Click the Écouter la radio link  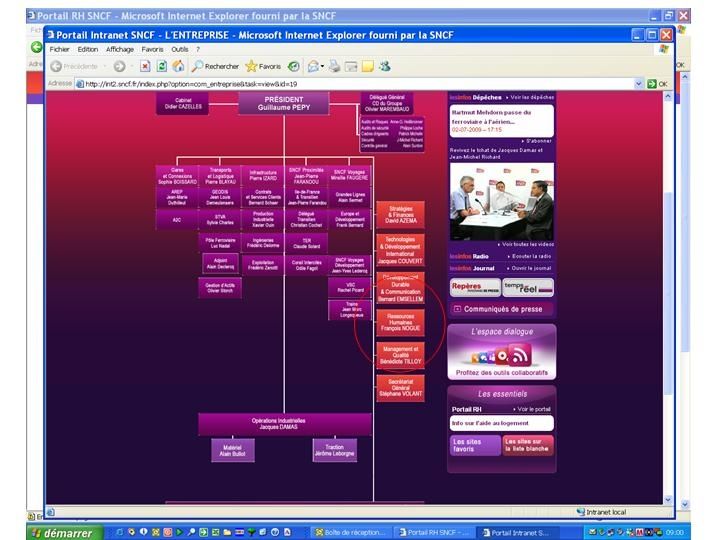click(529, 256)
